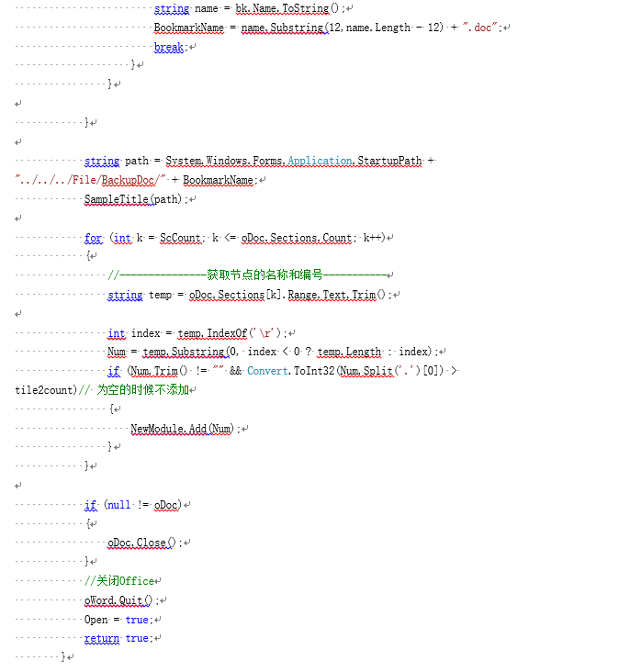Viewport: 619px width, 672px height.
Task: Click 'Num.Split' in the if condition
Action: (366, 371)
